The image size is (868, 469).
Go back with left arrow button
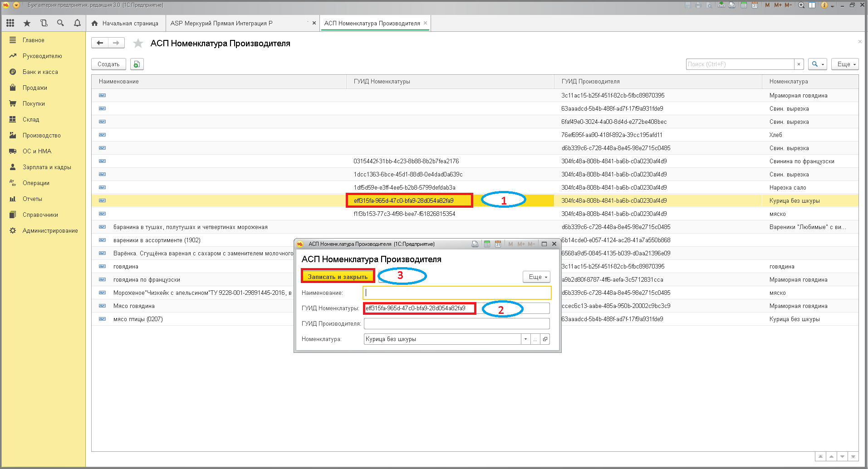tap(100, 43)
